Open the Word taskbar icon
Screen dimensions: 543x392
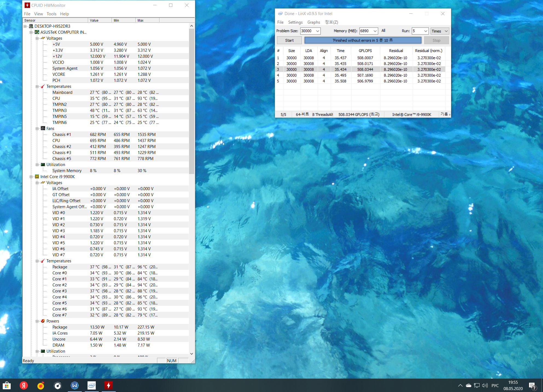[75, 385]
